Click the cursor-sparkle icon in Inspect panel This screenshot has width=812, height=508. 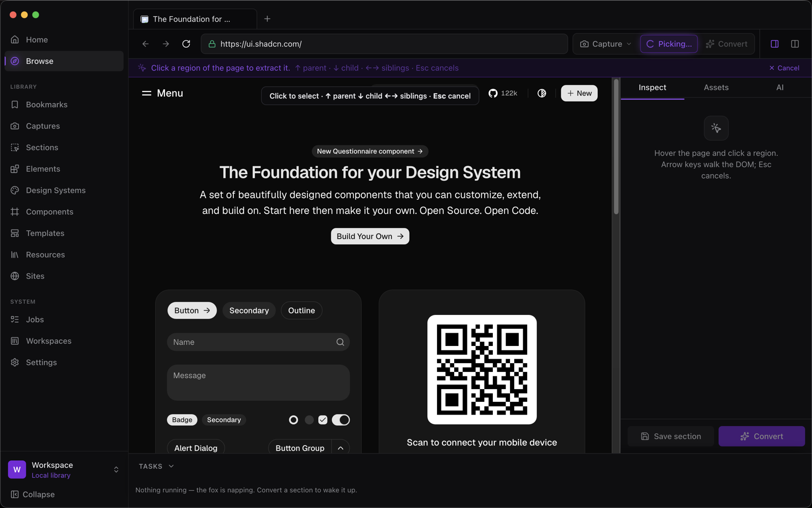[716, 129]
